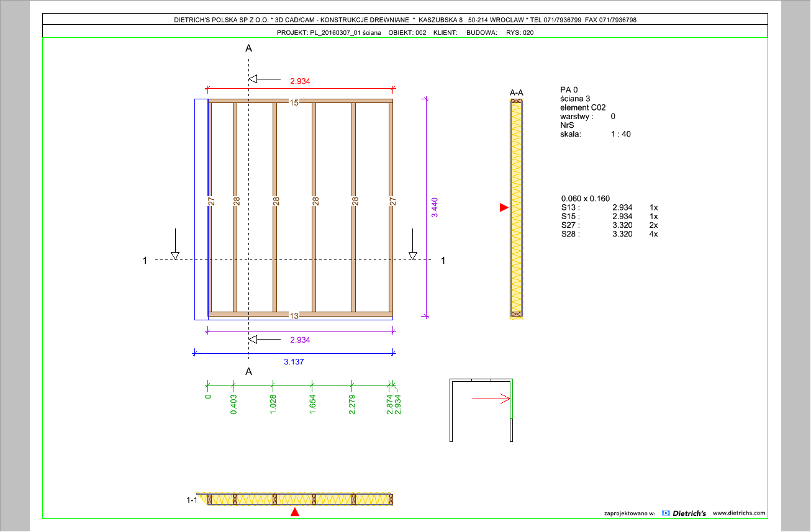
Task: Select the purple 3.440 height dimension
Action: click(x=435, y=207)
